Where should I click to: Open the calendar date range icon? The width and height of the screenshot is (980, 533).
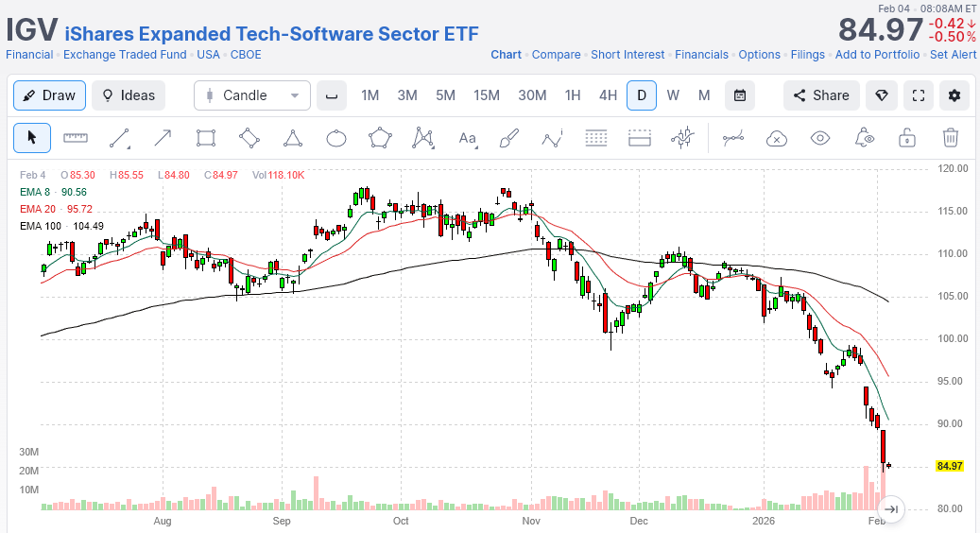coord(740,95)
